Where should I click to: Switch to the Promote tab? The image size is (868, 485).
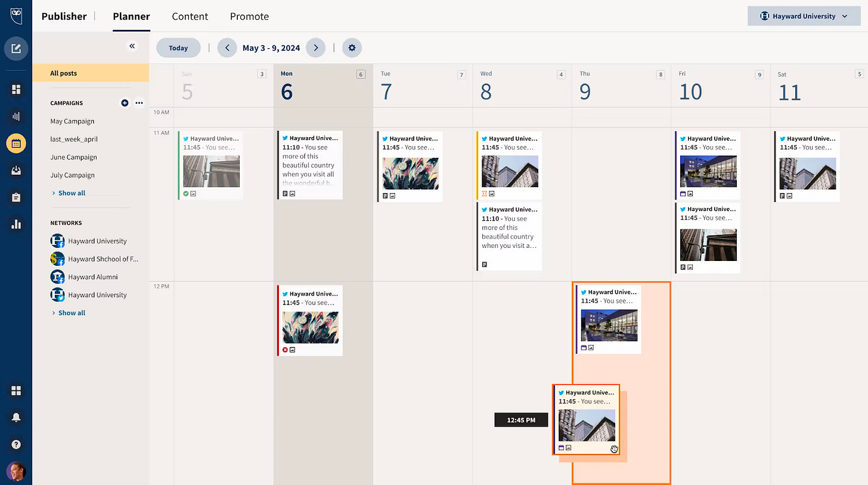point(249,16)
